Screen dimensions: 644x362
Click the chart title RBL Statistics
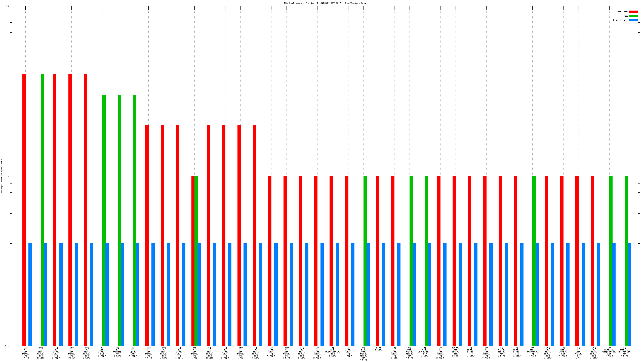pyautogui.click(x=325, y=3)
